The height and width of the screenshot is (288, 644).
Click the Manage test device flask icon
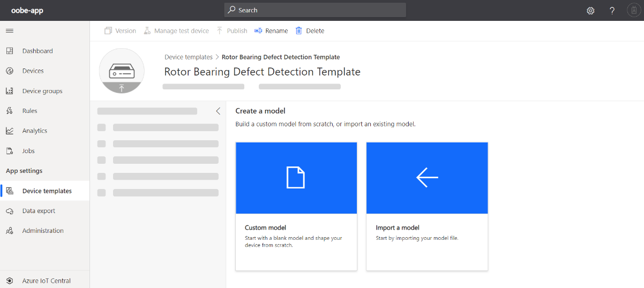point(147,31)
